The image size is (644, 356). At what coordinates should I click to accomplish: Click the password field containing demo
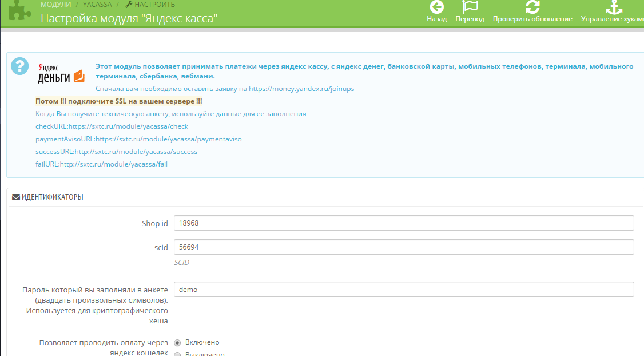coord(404,290)
